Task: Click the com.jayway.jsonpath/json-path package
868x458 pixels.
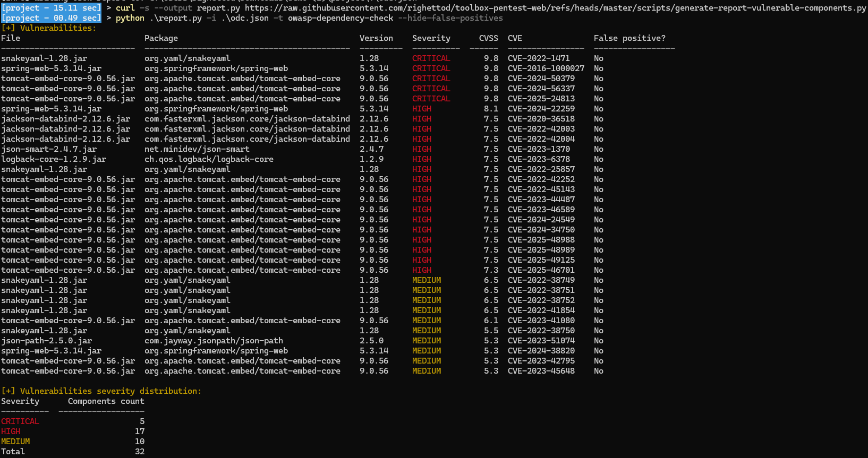Action: coord(214,341)
